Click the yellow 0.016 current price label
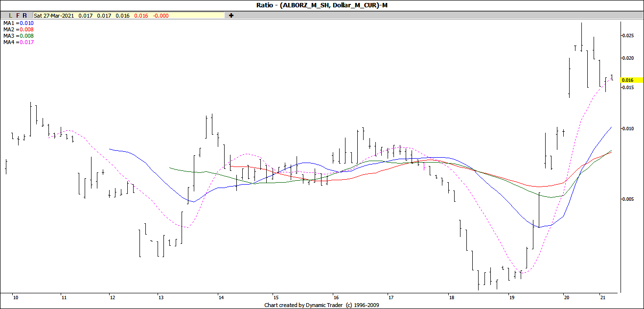Viewport: 644px width, 309px height. click(x=631, y=80)
